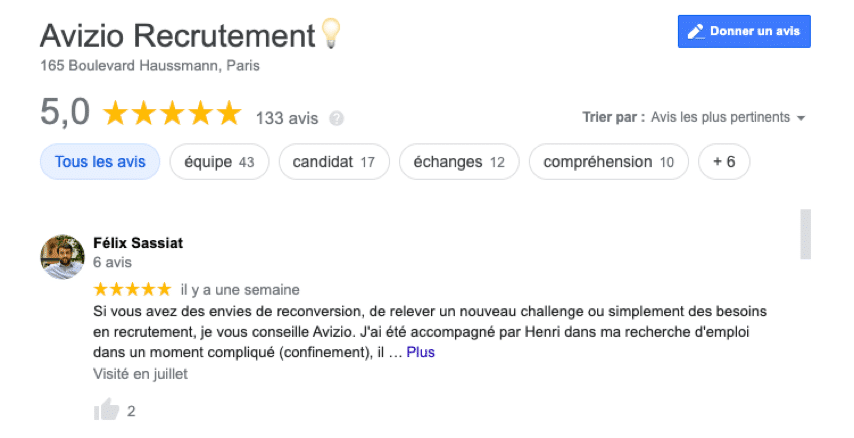Open Félix Sassiat's profile picture
Viewport: 854px width, 438px height.
coord(63,257)
